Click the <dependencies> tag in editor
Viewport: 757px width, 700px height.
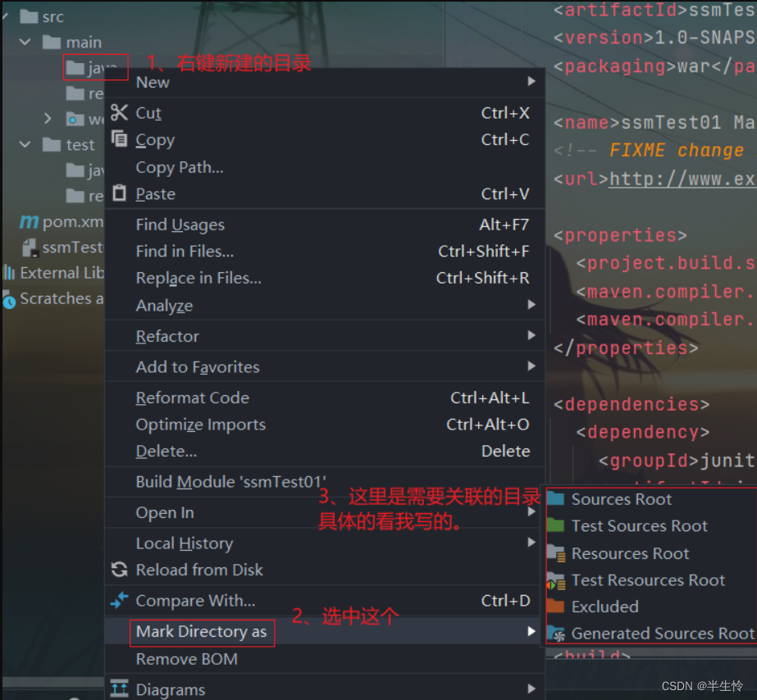632,404
